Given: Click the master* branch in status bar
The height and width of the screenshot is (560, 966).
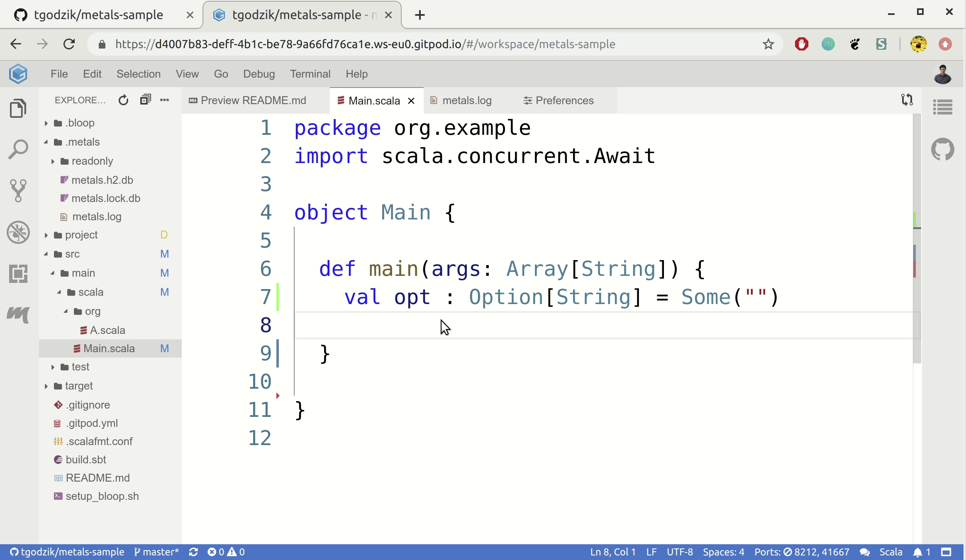Looking at the screenshot, I should coord(156,552).
